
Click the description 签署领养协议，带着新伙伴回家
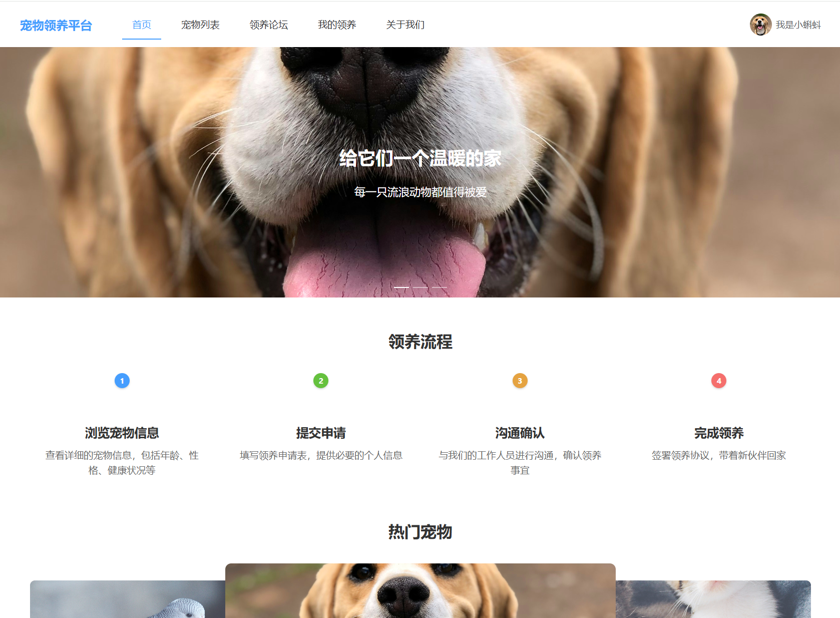click(719, 455)
